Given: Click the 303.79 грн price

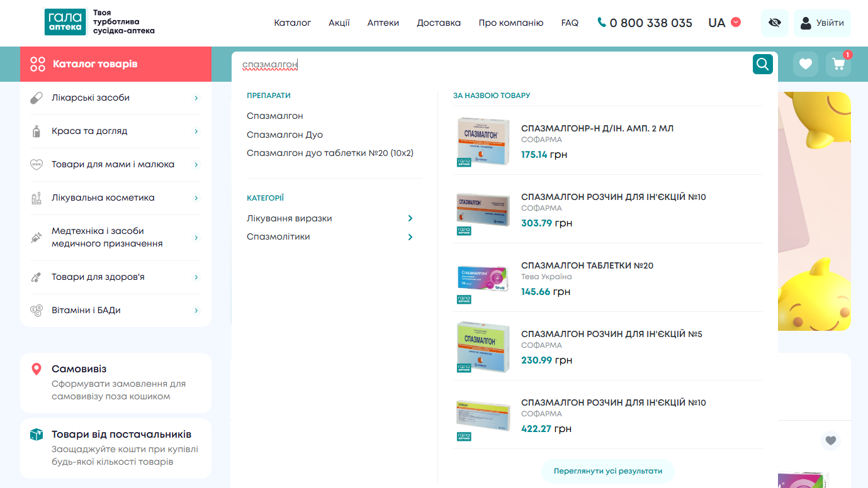Looking at the screenshot, I should 546,223.
